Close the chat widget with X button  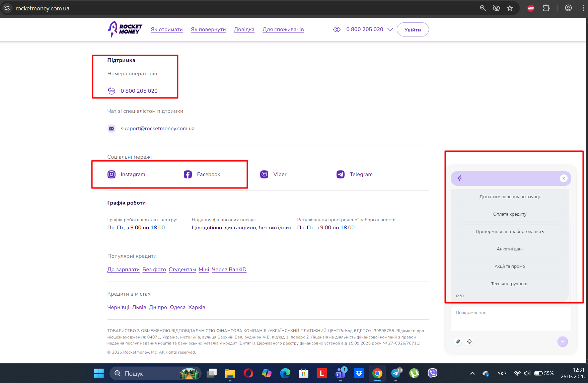tap(564, 178)
